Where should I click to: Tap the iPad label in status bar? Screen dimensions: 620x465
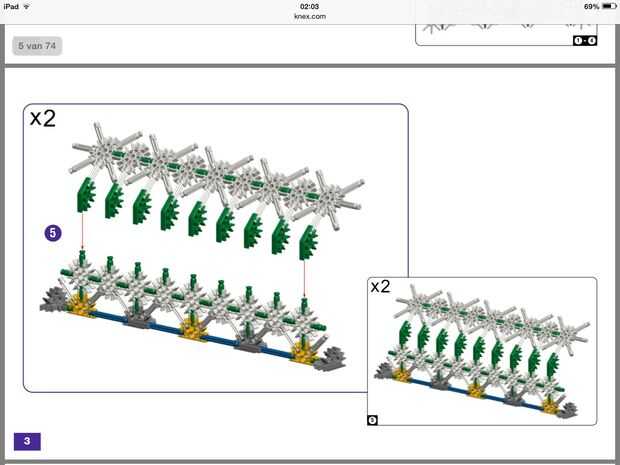point(11,6)
